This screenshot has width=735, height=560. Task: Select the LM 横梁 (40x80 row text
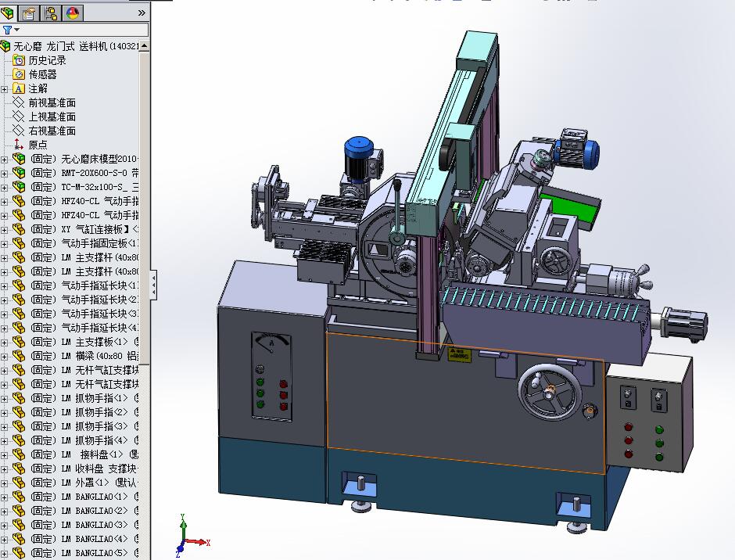(84, 356)
